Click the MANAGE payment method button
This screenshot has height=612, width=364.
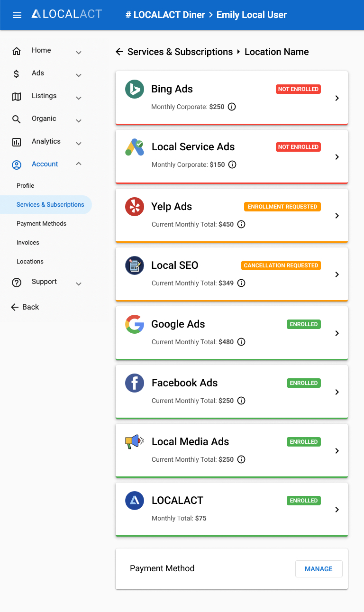click(x=319, y=569)
